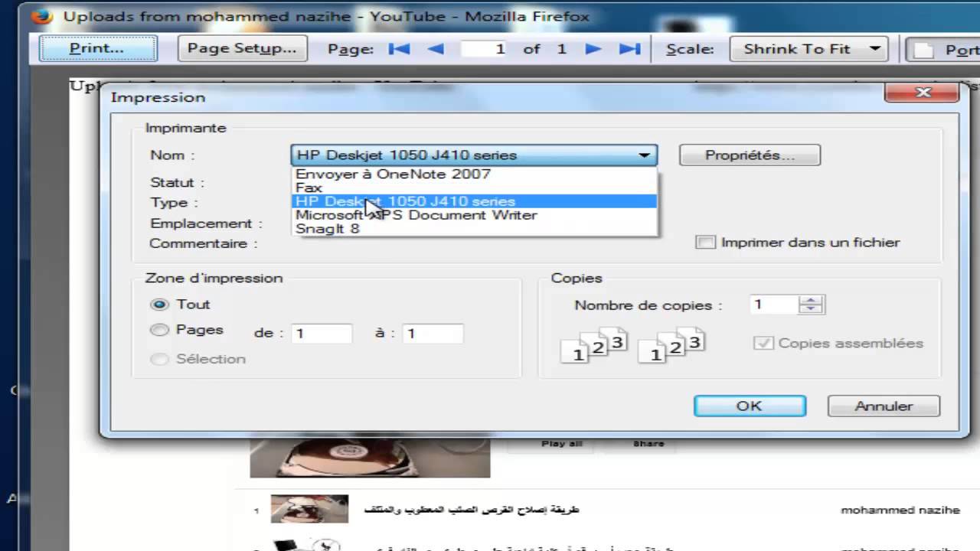Click the 'de' page range field

click(x=322, y=334)
